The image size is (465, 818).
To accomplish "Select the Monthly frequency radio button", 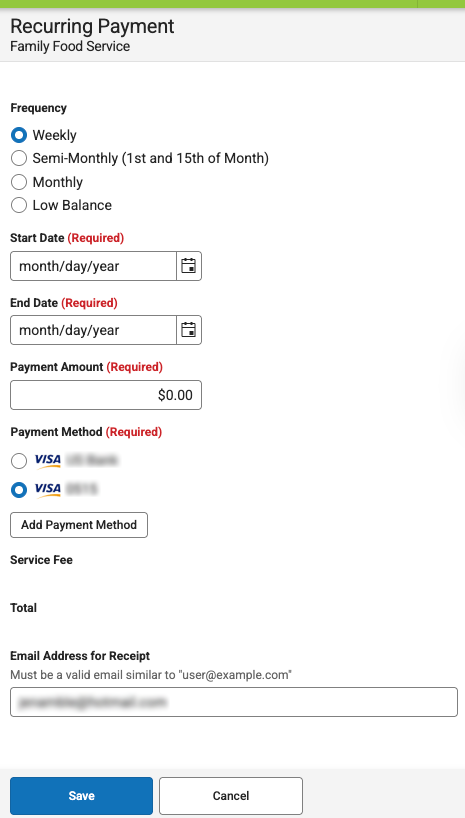I will click(x=19, y=182).
